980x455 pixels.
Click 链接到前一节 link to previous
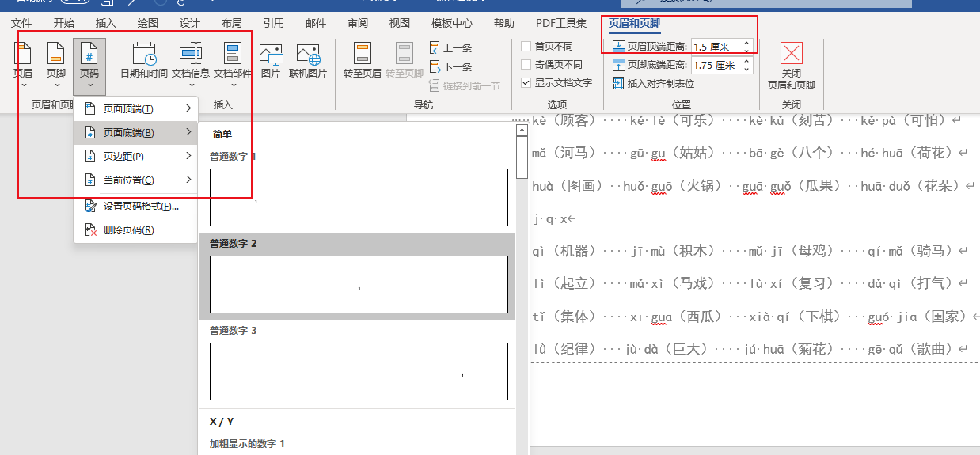point(465,85)
